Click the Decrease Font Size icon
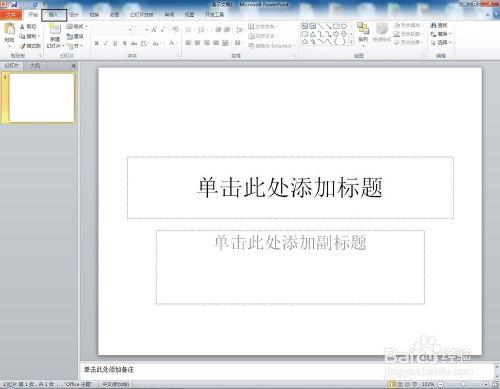Screen dimensions: 500x389 (x=163, y=30)
